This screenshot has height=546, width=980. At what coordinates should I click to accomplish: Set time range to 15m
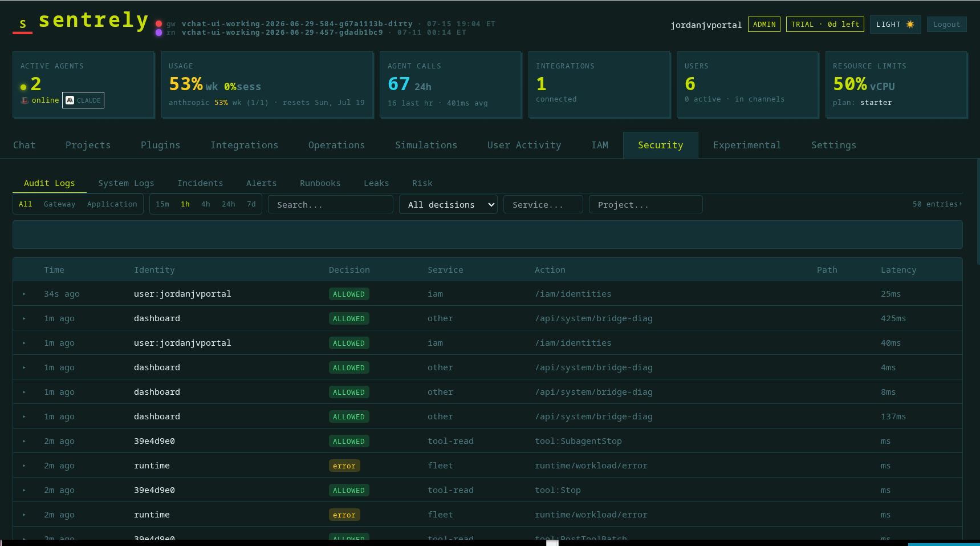(x=162, y=204)
